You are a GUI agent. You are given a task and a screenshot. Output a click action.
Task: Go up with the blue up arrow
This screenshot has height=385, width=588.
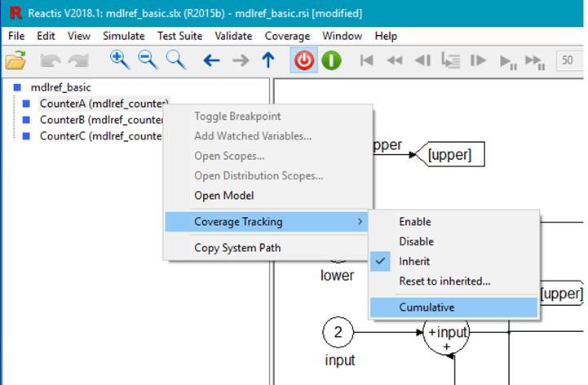(268, 60)
